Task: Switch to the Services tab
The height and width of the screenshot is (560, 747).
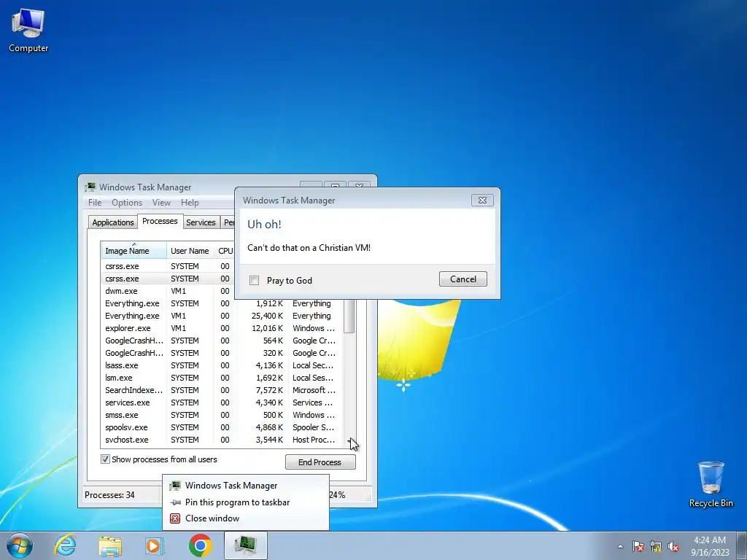Action: 201,222
